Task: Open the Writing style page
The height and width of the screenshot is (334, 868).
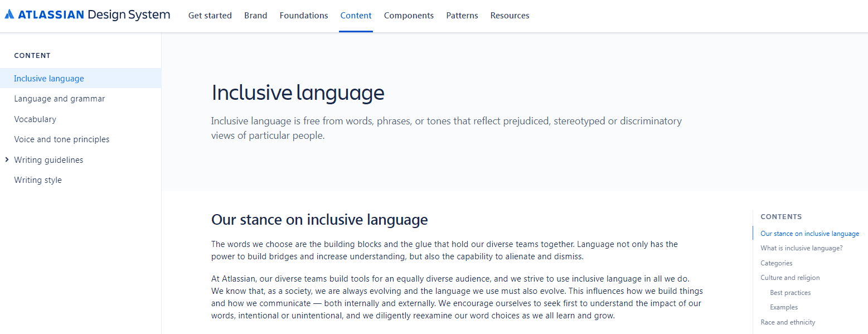Action: pos(37,180)
